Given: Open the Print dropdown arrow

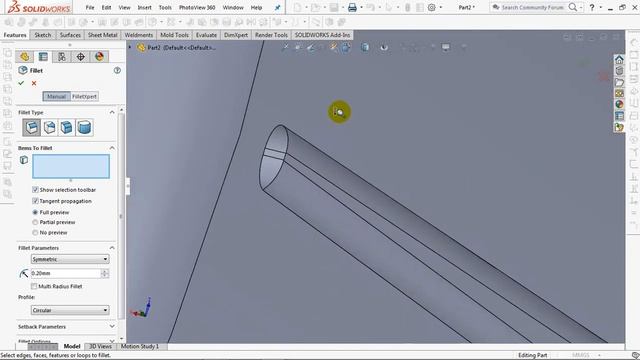Looking at the screenshot, I should coord(361,7).
